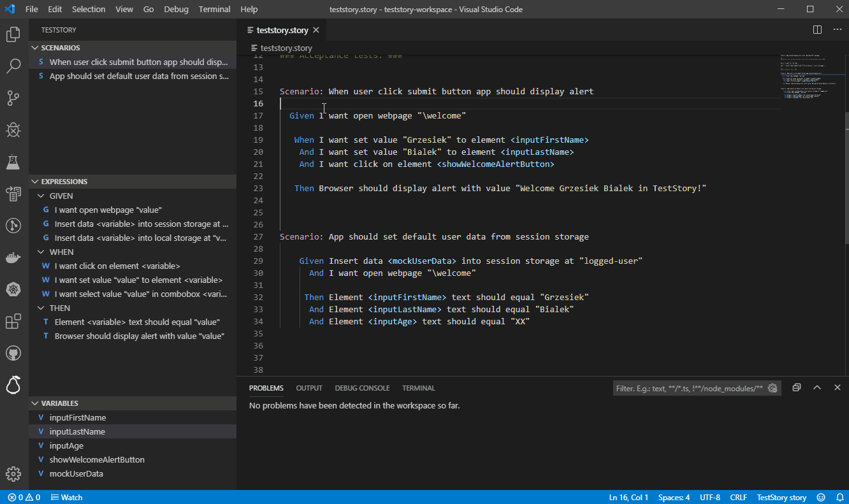849x504 pixels.
Task: Collapse the VARIABLES section
Action: 133,403
